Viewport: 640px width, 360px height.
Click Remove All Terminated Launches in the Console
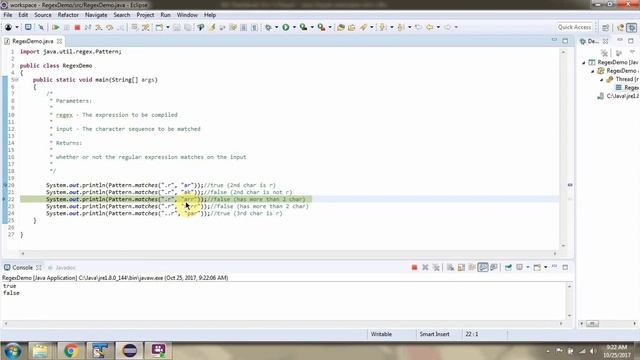point(436,267)
